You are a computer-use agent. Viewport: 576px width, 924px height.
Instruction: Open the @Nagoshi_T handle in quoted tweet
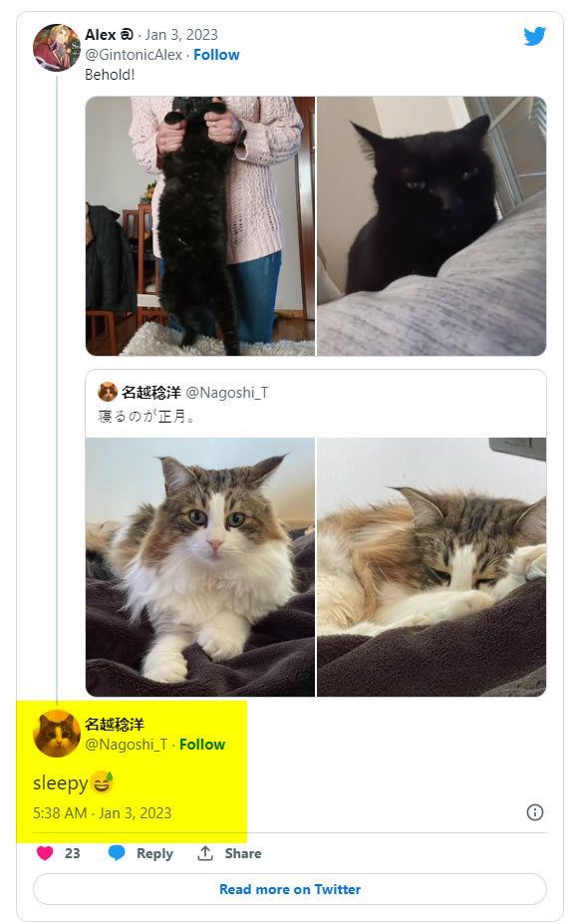(x=227, y=393)
